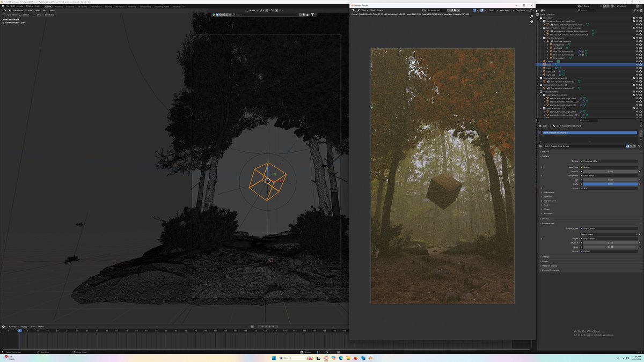Screen dimensions: 644x362
Task: Add a new material slot with the plus button
Action: pos(641,132)
